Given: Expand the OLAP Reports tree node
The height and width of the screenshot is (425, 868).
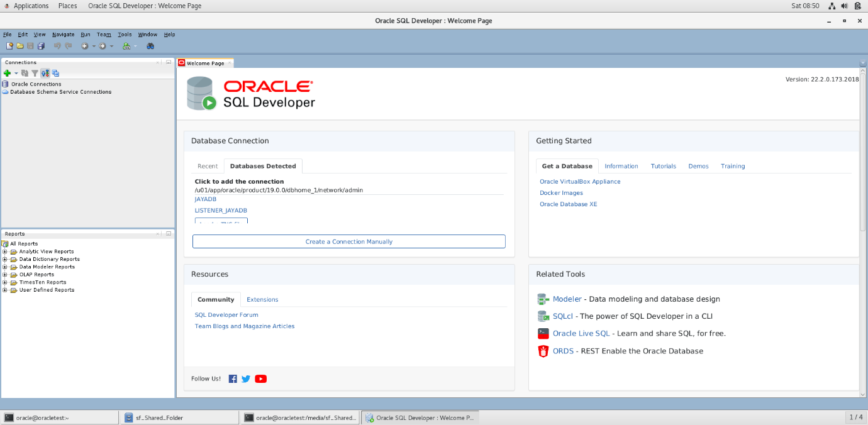Looking at the screenshot, I should (x=5, y=274).
